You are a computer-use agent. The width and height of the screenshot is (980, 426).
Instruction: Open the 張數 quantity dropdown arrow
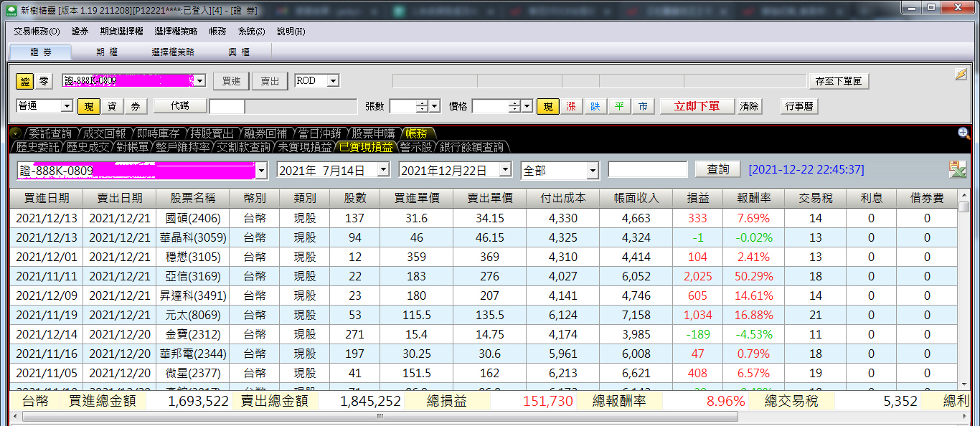435,106
